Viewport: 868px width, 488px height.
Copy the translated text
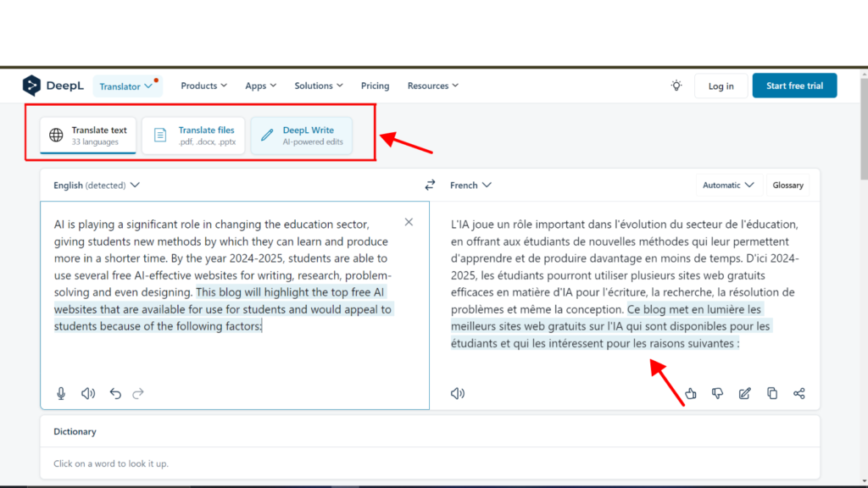click(771, 393)
